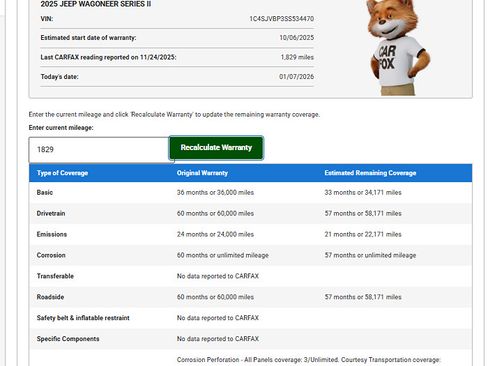Screen dimensions: 488x366
Task: Click the Drivetrain coverage row label
Action: pyautogui.click(x=51, y=213)
